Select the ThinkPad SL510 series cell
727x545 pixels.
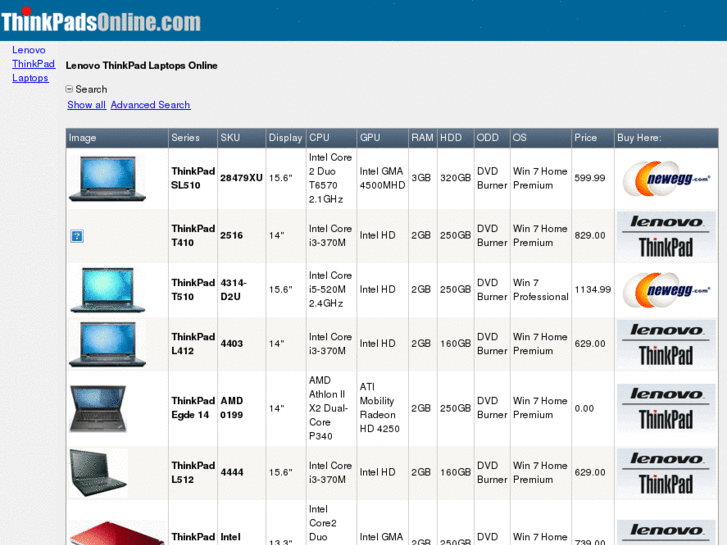point(193,178)
